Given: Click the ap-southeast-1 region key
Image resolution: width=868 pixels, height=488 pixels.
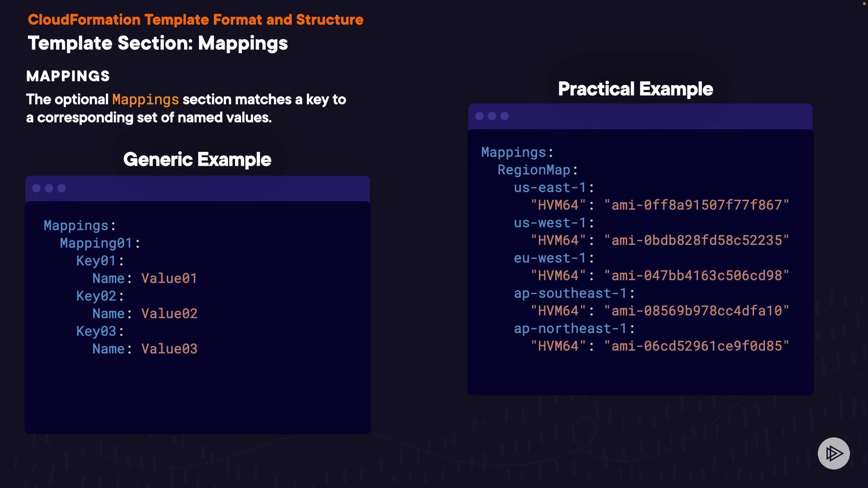Looking at the screenshot, I should [x=570, y=293].
